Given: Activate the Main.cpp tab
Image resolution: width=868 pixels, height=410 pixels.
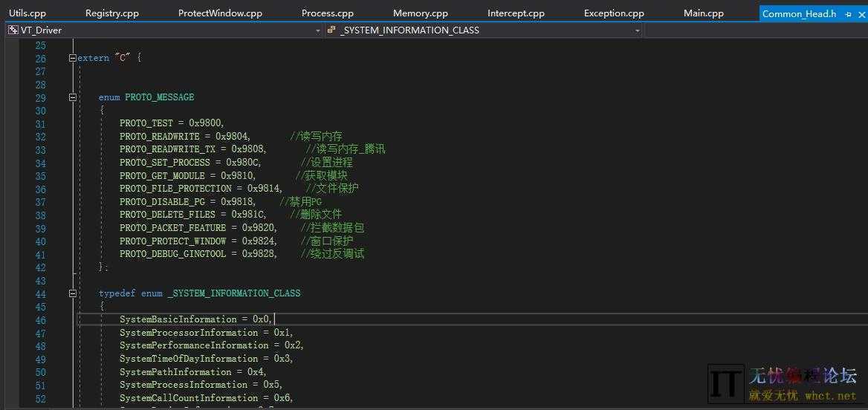Looking at the screenshot, I should [x=703, y=13].
